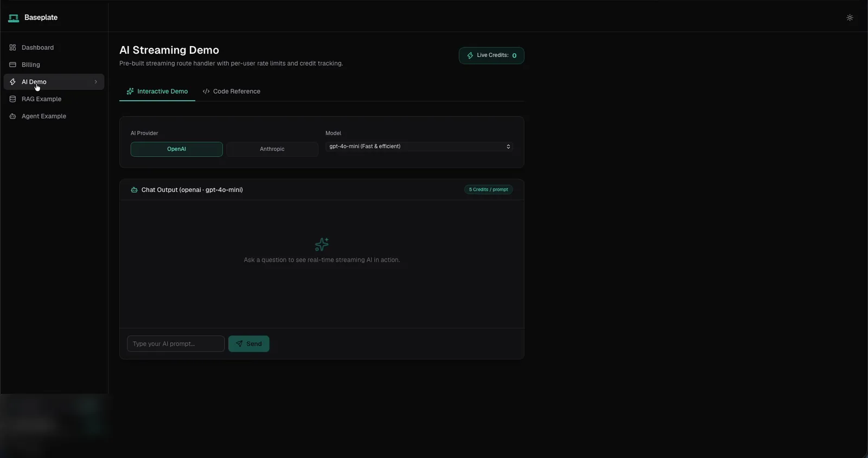868x458 pixels.
Task: Click Chat Output (openai · gpt-4o-mini) title
Action: point(192,190)
